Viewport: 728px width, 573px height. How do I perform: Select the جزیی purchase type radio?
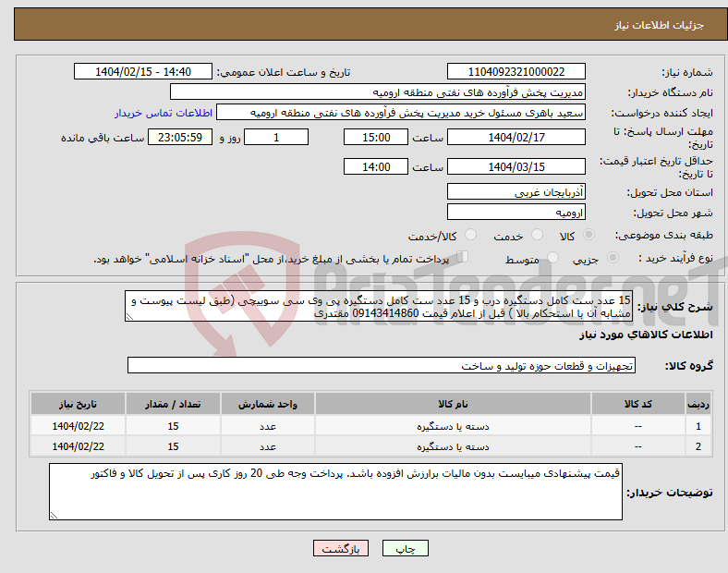click(x=613, y=258)
